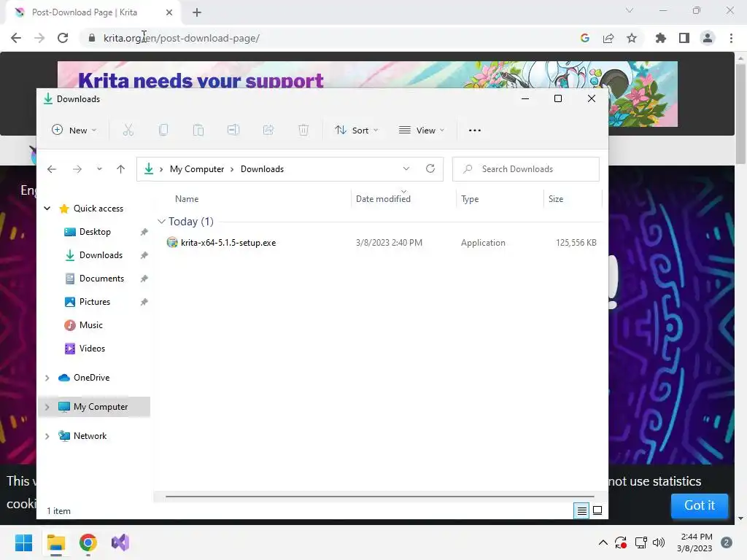Open Chrome three-dot menu
Image resolution: width=747 pixels, height=560 pixels.
pyautogui.click(x=731, y=38)
